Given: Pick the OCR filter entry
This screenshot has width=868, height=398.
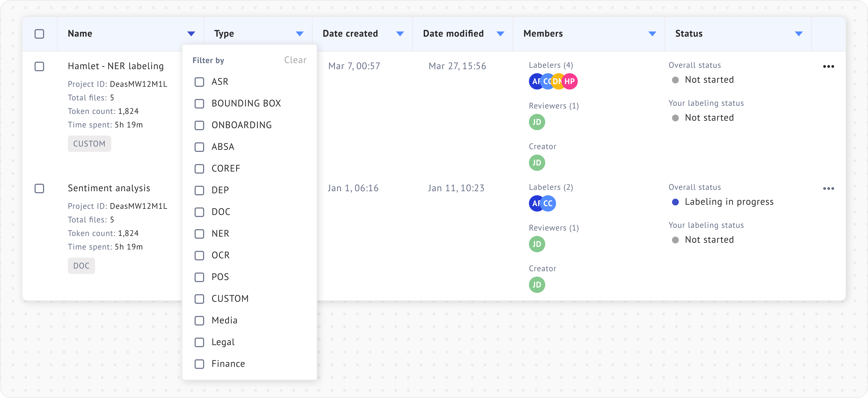Looking at the screenshot, I should [199, 255].
